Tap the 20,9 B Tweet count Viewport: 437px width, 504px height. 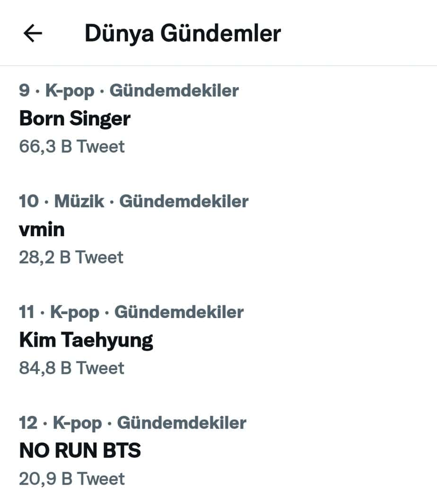pyautogui.click(x=72, y=479)
